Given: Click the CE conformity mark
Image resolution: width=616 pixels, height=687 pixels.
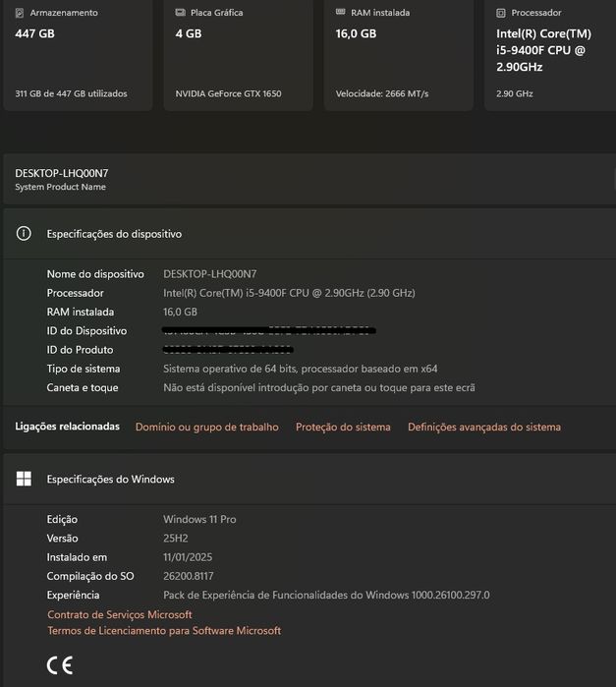Looking at the screenshot, I should pos(60,665).
